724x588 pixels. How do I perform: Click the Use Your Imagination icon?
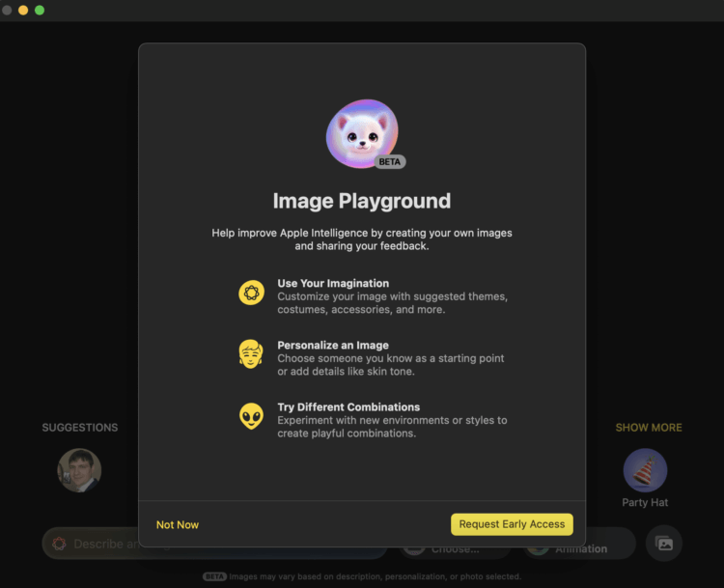pyautogui.click(x=251, y=293)
